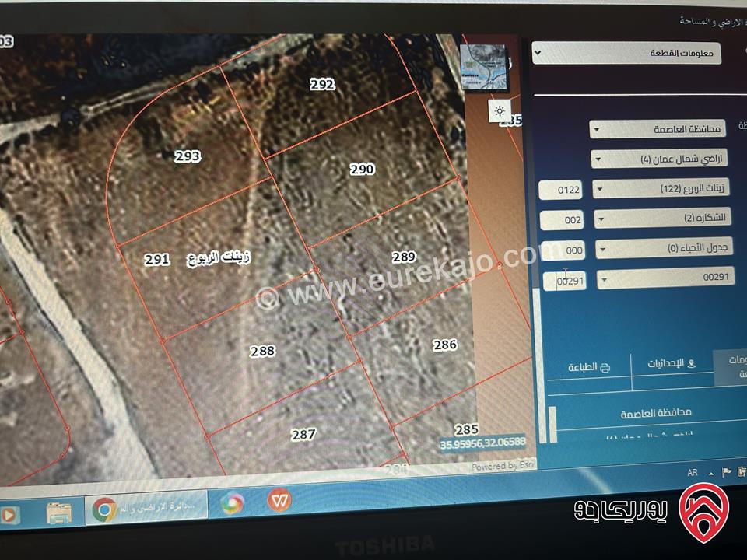Open the محافظة العاصمة governorate dropdown
747x560 pixels.
pyautogui.click(x=658, y=129)
